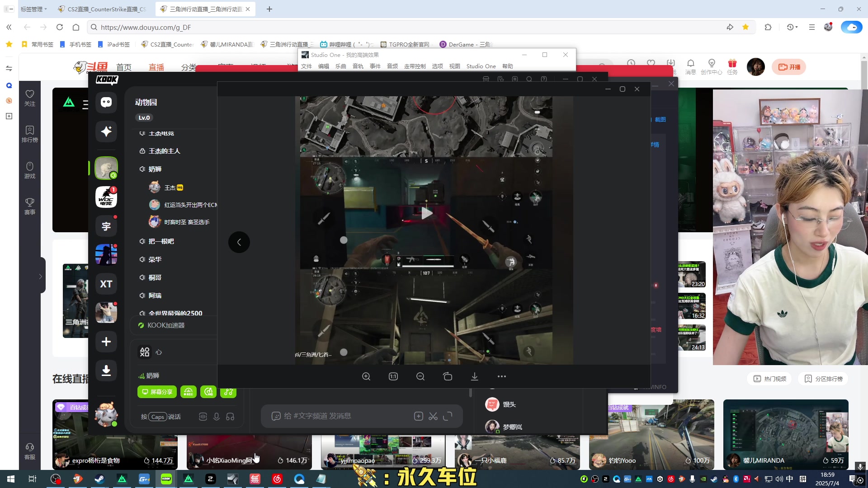Open Douyu 任务 gift icon

[x=732, y=66]
